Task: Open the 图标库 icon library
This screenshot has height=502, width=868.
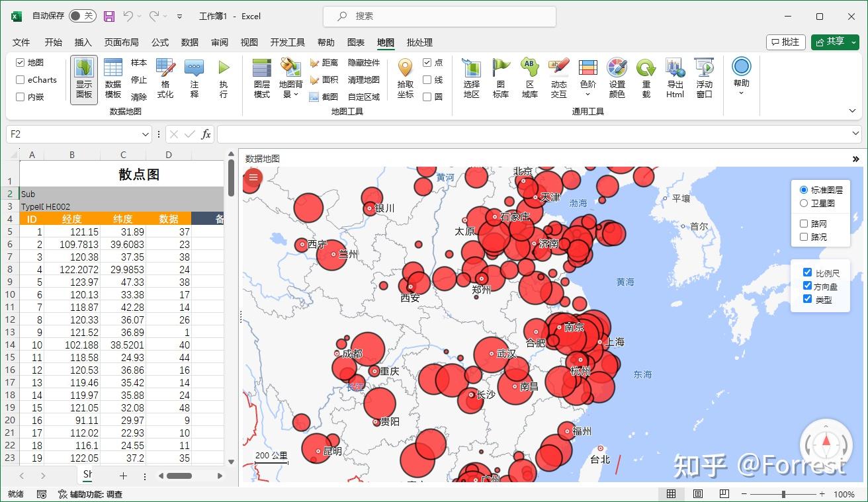Action: coord(501,79)
